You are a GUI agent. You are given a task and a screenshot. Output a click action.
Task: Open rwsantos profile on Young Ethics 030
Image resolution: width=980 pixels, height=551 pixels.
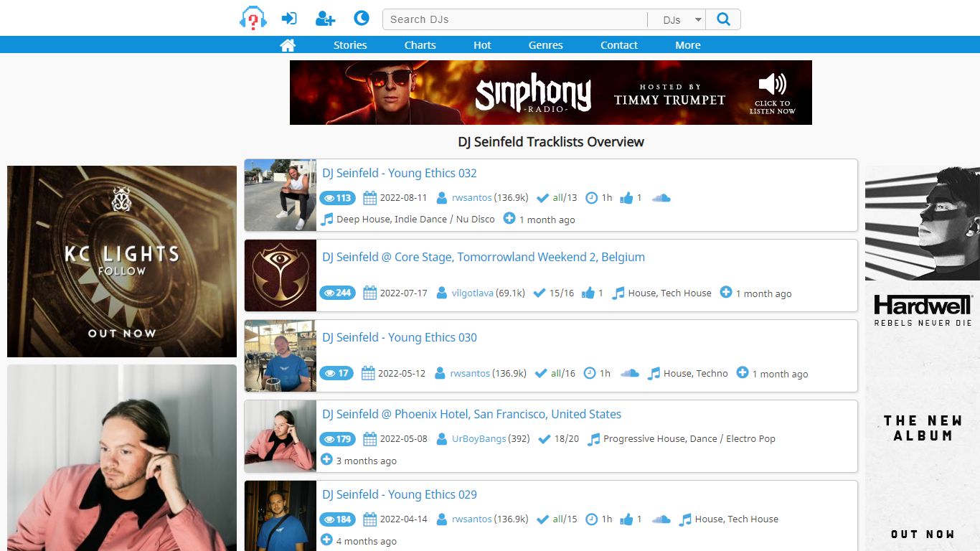coord(471,374)
